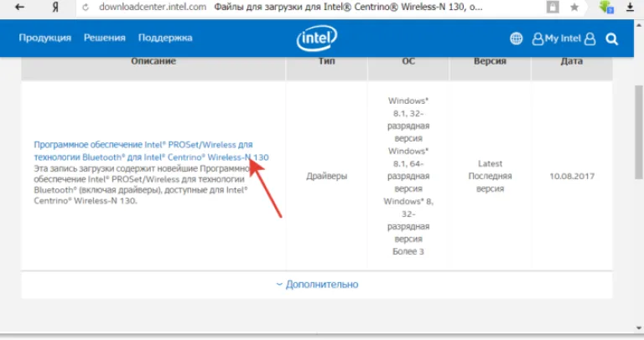
Task: Click the vertical scrollbar thumb
Action: [639, 132]
